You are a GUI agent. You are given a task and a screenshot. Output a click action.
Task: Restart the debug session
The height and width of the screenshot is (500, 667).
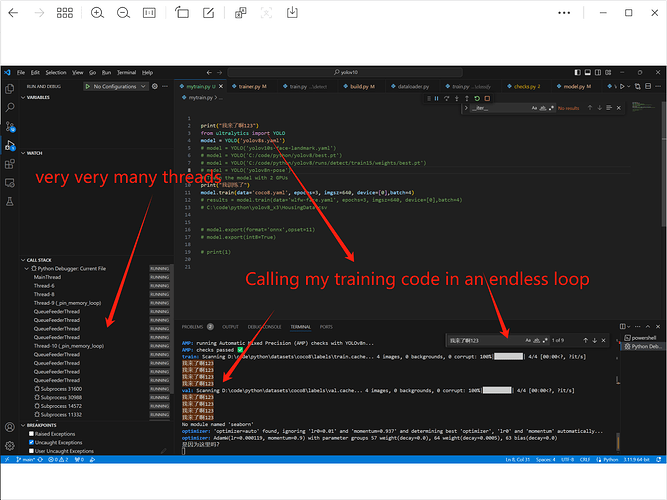tap(477, 98)
